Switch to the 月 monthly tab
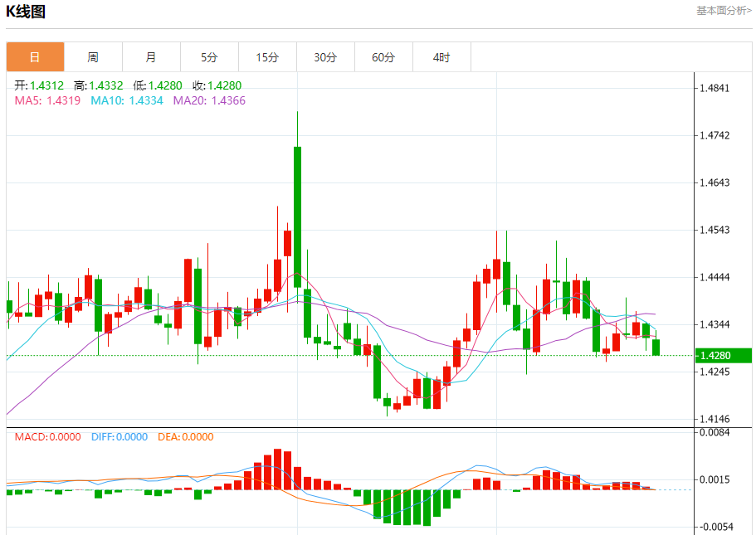 point(151,57)
